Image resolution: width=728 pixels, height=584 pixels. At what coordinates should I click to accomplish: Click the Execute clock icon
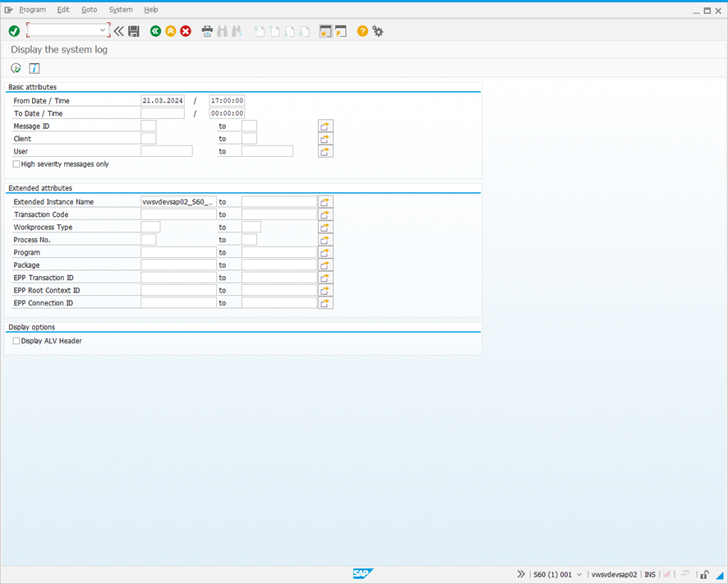click(x=16, y=68)
